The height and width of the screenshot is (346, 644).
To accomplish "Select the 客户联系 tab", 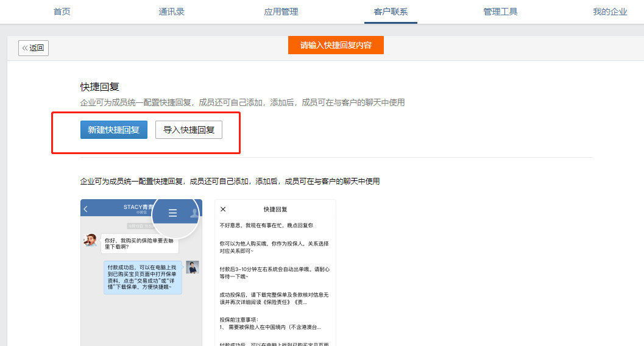I will coord(391,12).
